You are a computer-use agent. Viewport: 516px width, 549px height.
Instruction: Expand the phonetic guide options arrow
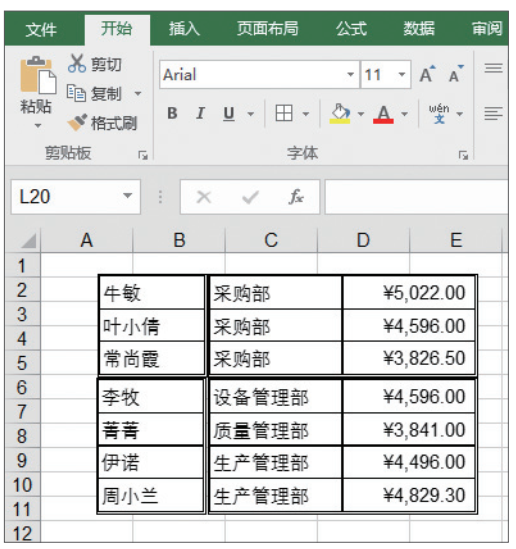[x=460, y=114]
